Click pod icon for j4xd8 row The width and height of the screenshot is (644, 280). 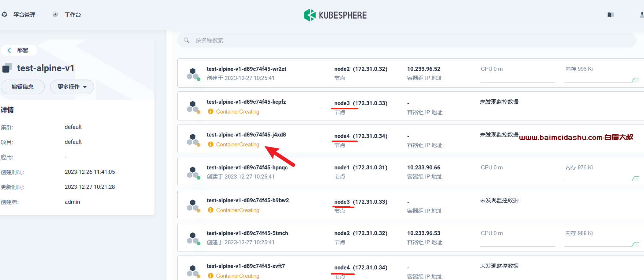coord(193,140)
